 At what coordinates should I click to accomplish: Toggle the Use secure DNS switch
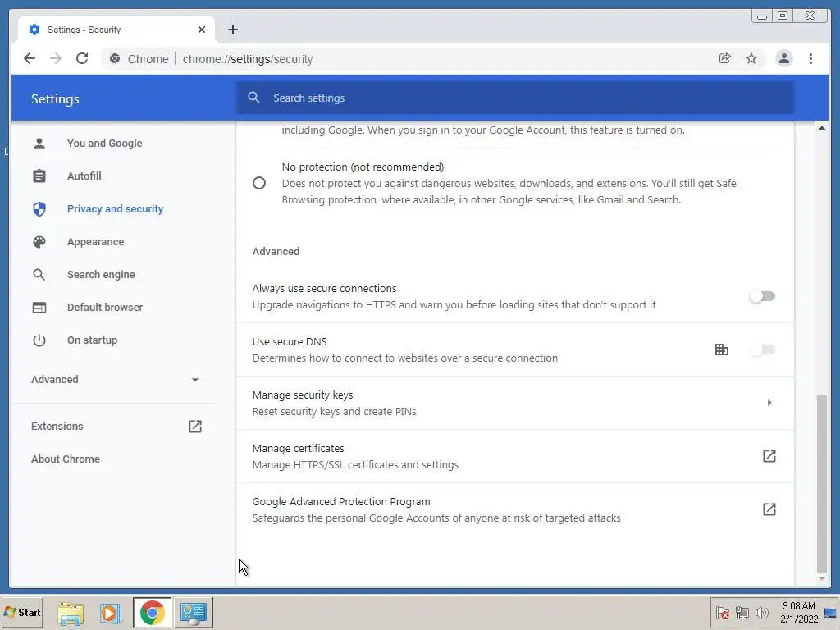pyautogui.click(x=762, y=349)
